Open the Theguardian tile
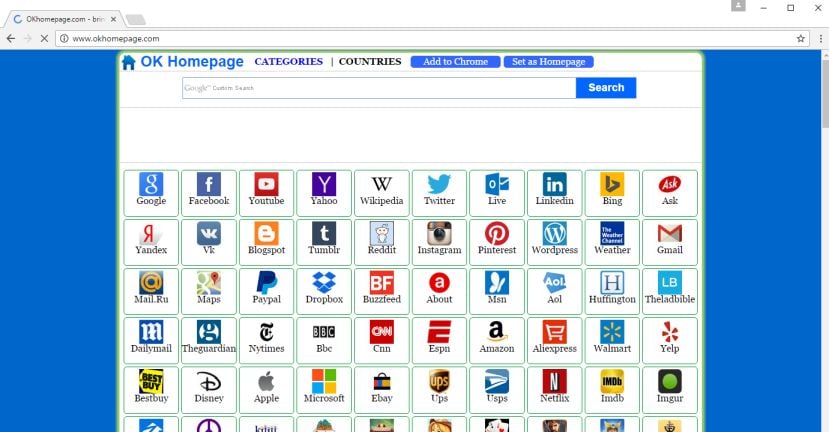 [x=209, y=341]
